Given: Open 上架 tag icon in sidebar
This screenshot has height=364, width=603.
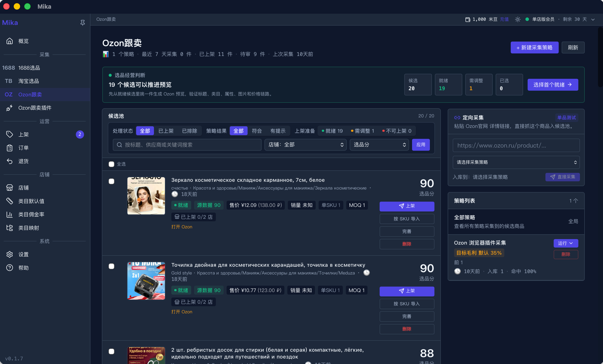Looking at the screenshot, I should [x=10, y=134].
